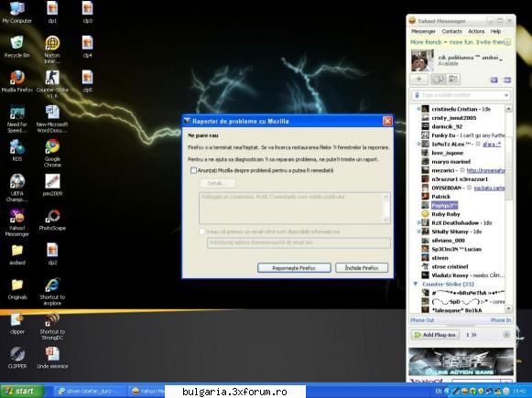Viewport: 532px width, 398px height.
Task: Click contact list scrollbar up arrow
Action: [x=508, y=109]
